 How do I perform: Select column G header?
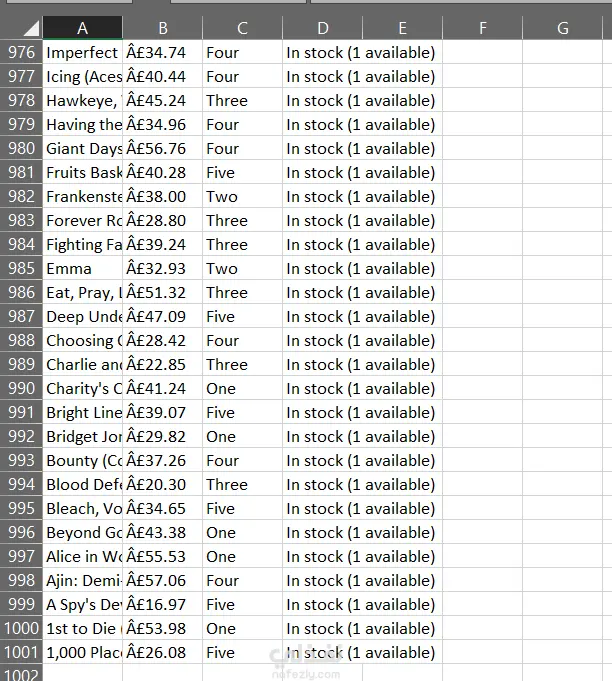(x=562, y=28)
